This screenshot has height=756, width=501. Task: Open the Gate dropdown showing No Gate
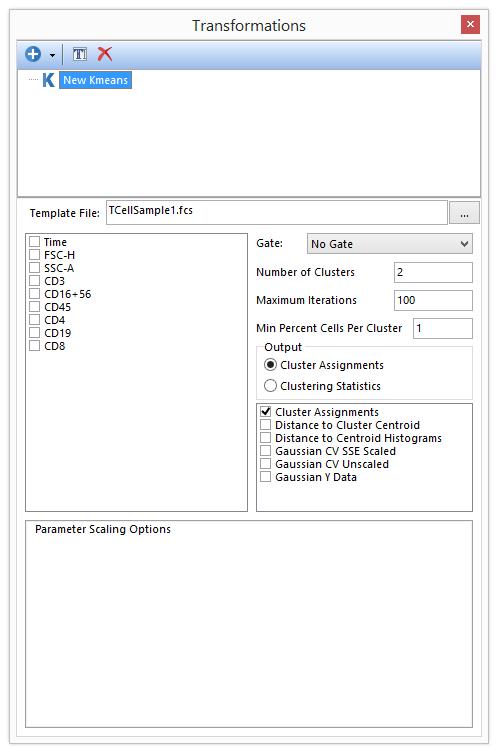point(390,244)
